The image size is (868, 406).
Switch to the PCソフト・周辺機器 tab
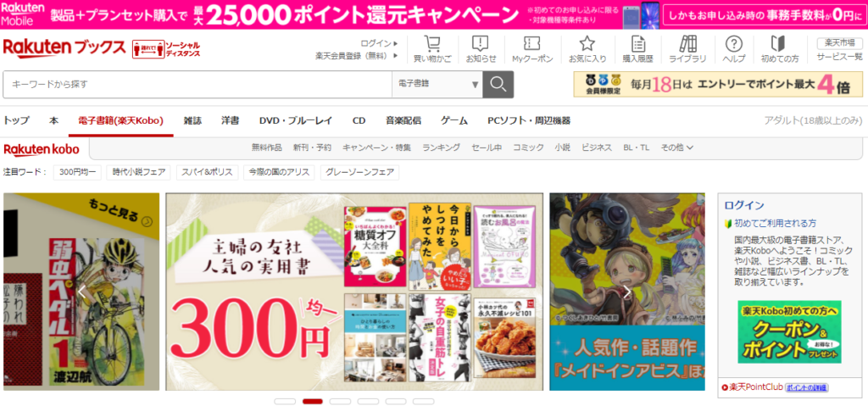tap(529, 120)
